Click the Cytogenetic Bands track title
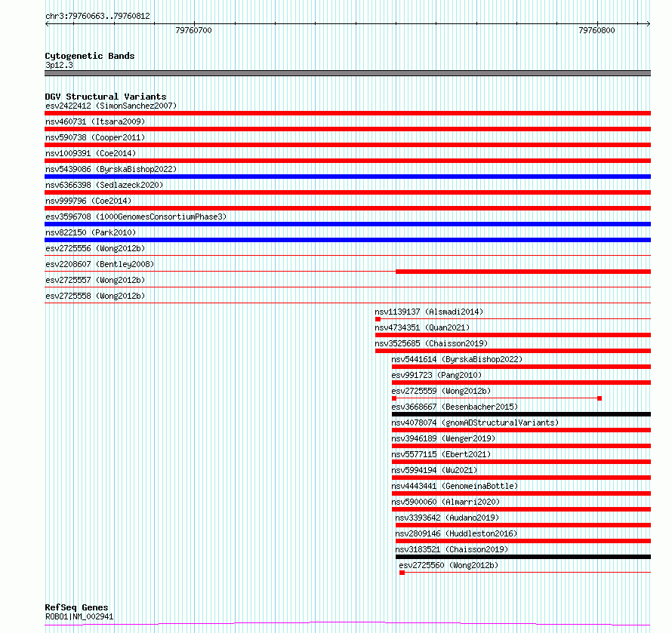Image resolution: width=672 pixels, height=633 pixels. click(90, 56)
